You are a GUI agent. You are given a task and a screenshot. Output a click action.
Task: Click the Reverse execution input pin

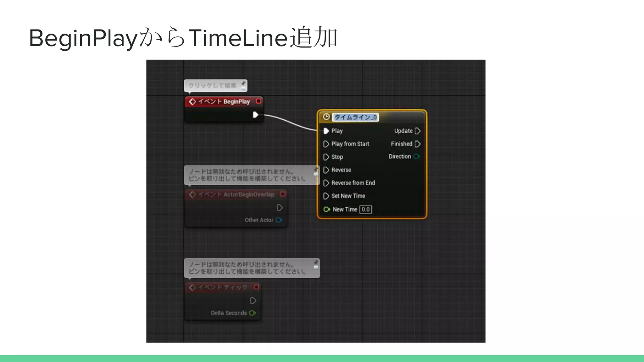pos(326,170)
